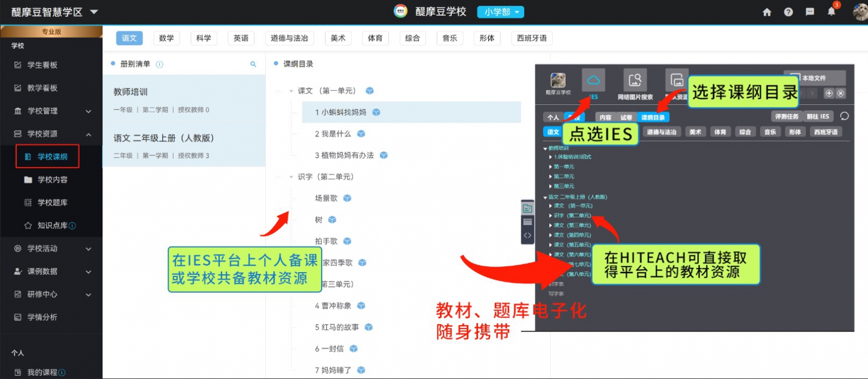
Task: Open the messages chat icon
Action: 810,12
